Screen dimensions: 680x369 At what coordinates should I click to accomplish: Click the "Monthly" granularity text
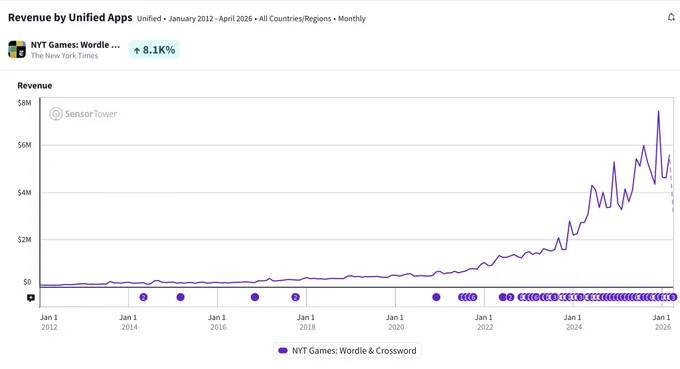point(352,19)
